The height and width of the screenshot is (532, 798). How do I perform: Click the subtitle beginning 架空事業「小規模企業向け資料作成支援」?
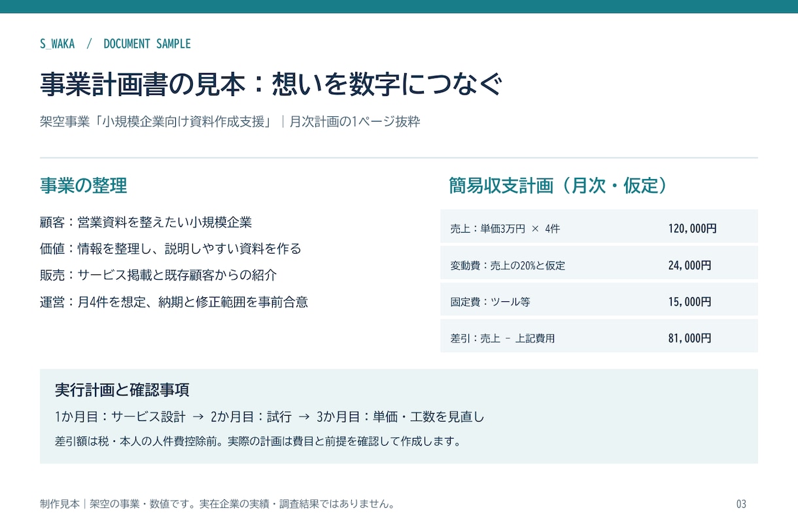tap(230, 122)
